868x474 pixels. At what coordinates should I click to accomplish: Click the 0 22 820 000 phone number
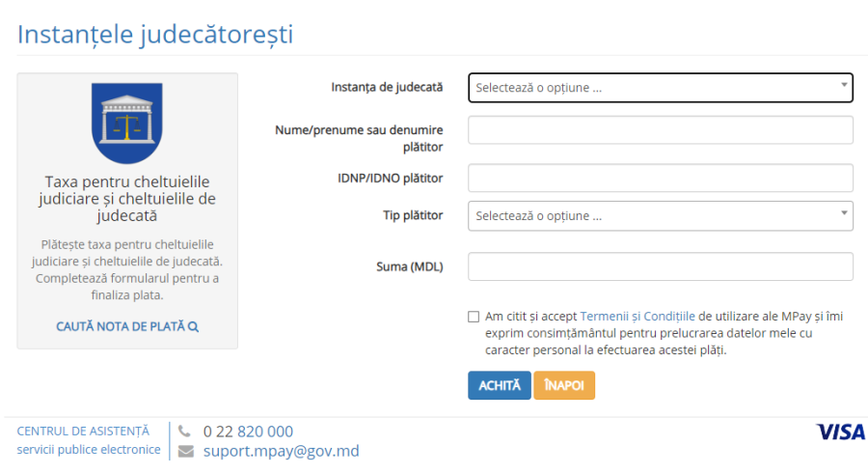coord(248,432)
